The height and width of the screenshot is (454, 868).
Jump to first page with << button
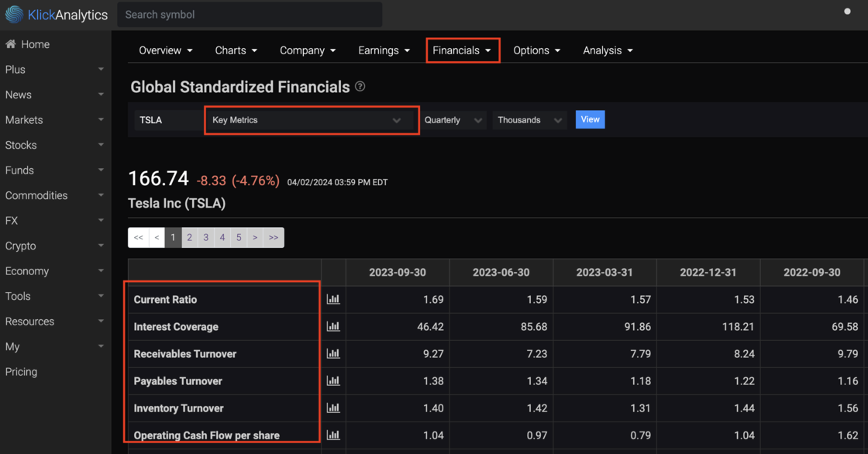click(x=139, y=238)
